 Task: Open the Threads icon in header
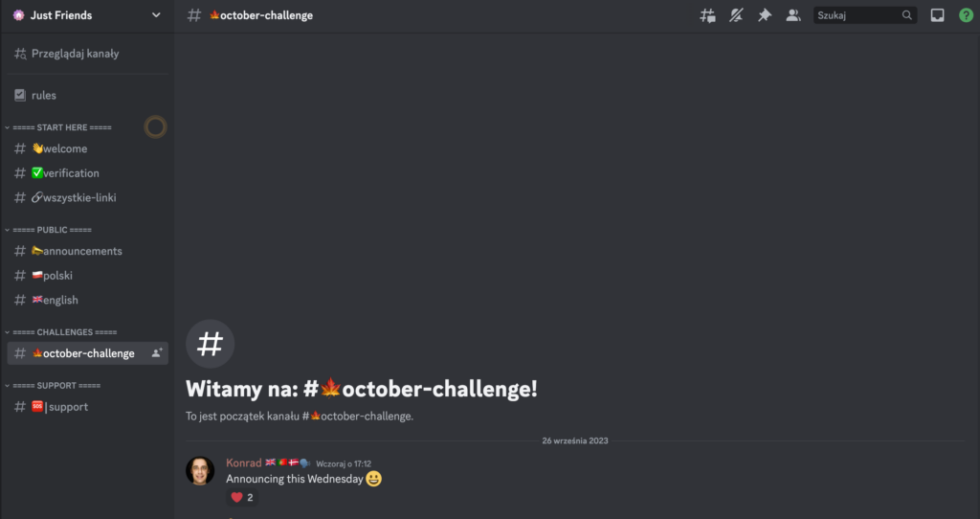point(707,15)
